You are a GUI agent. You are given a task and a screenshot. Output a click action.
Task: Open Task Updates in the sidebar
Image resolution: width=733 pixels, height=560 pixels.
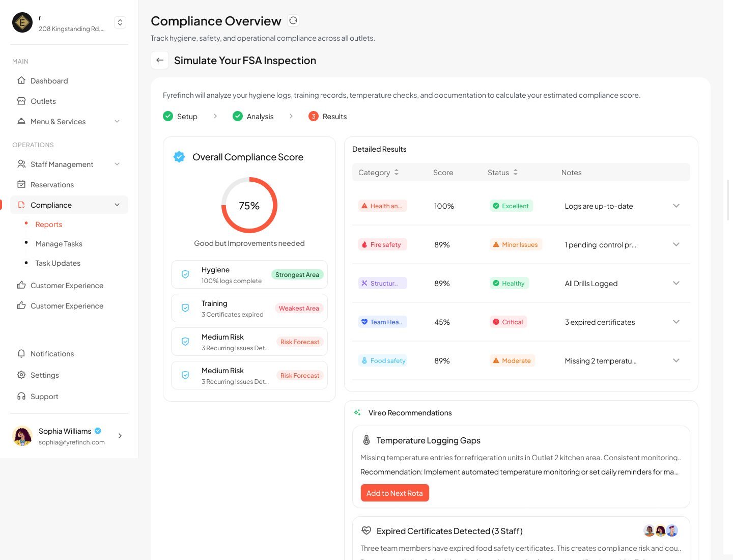[x=58, y=263]
